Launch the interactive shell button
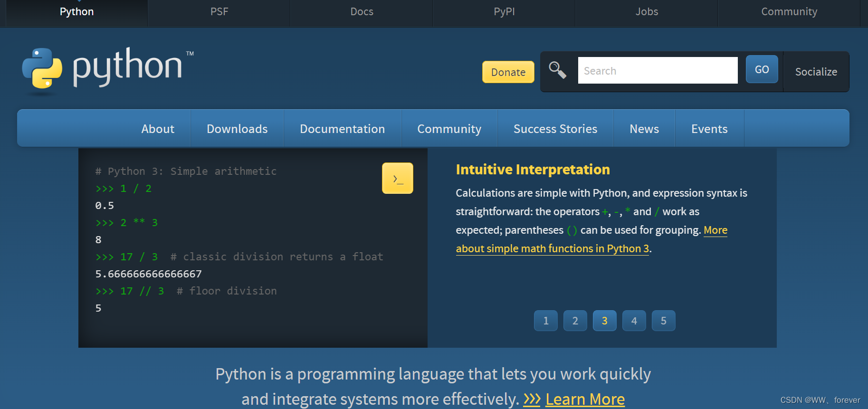Viewport: 868px width, 409px height. coord(397,178)
